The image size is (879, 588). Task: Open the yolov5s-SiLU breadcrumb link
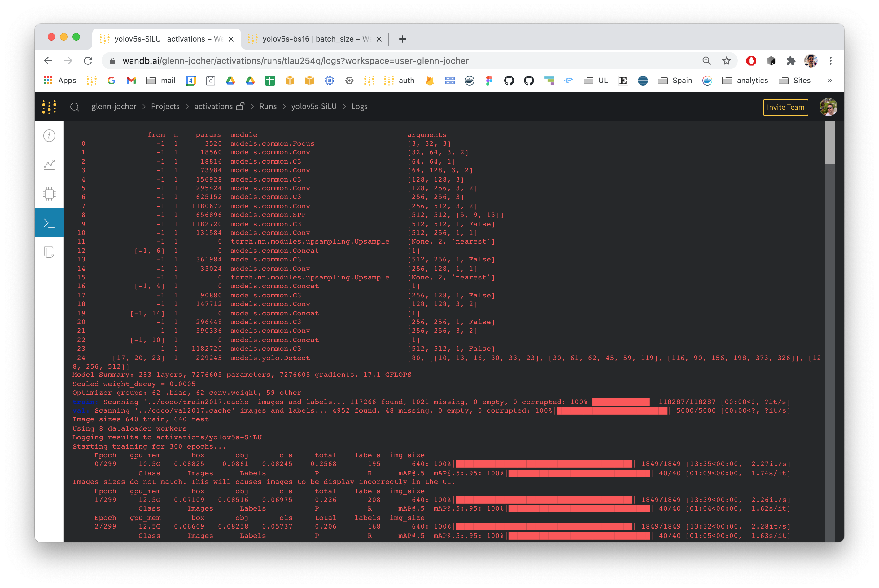314,107
